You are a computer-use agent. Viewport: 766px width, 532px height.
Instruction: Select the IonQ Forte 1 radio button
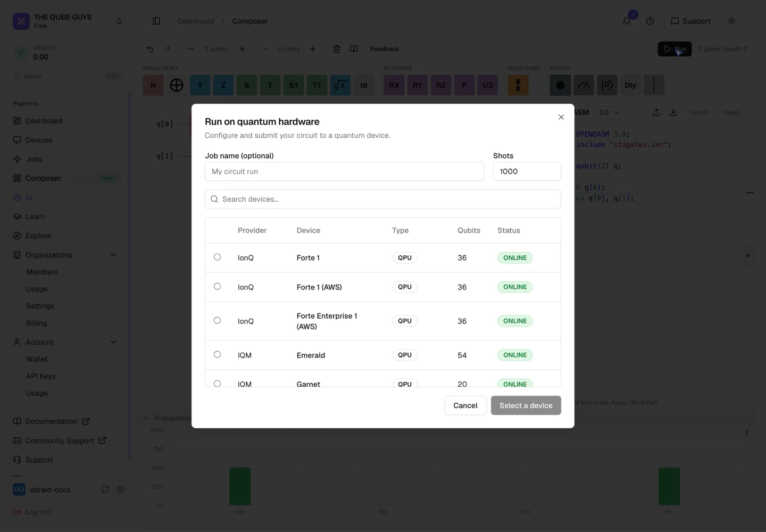(x=217, y=257)
